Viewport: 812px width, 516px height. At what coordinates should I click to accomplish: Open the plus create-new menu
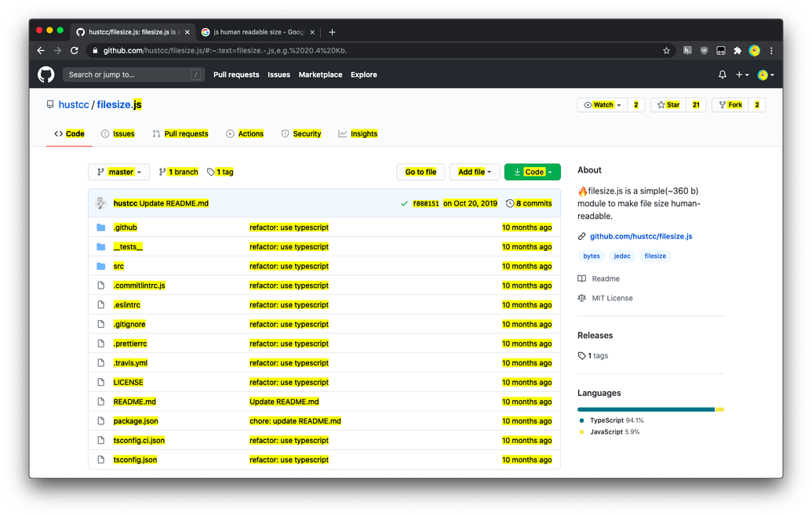pos(742,74)
